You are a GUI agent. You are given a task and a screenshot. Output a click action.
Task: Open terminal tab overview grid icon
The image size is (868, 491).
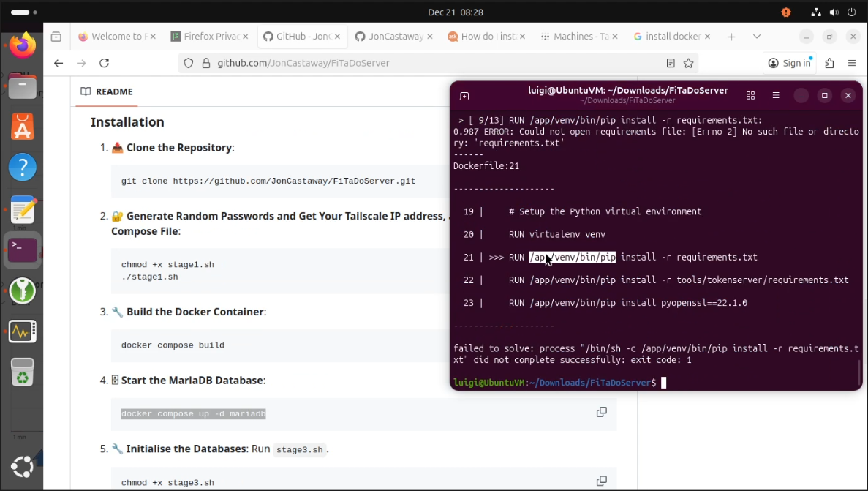point(750,96)
